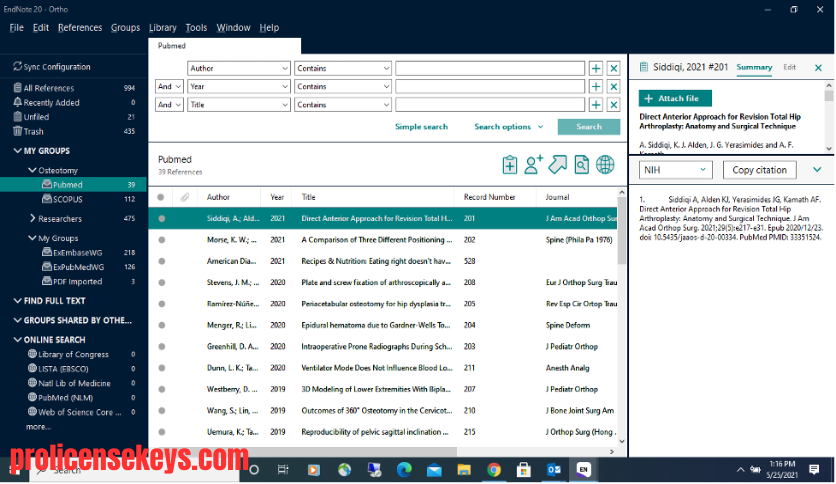
Task: Collapse the MY GROUPS section
Action: [17, 151]
